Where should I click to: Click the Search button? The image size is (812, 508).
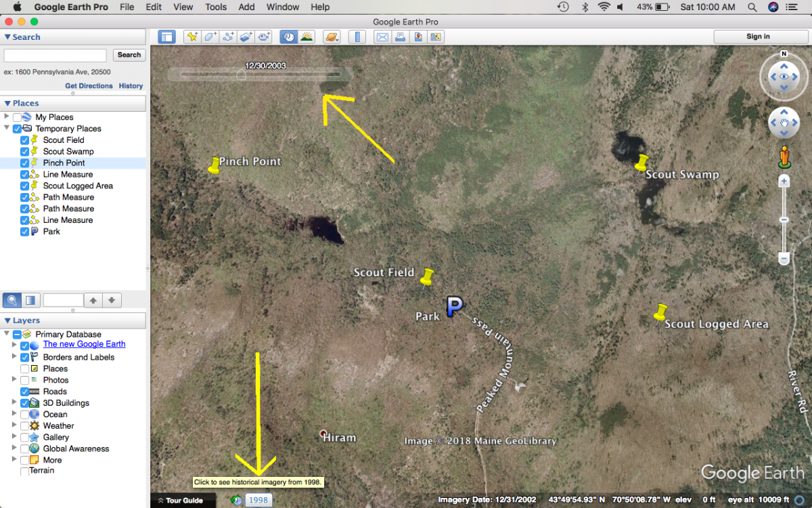pos(129,55)
